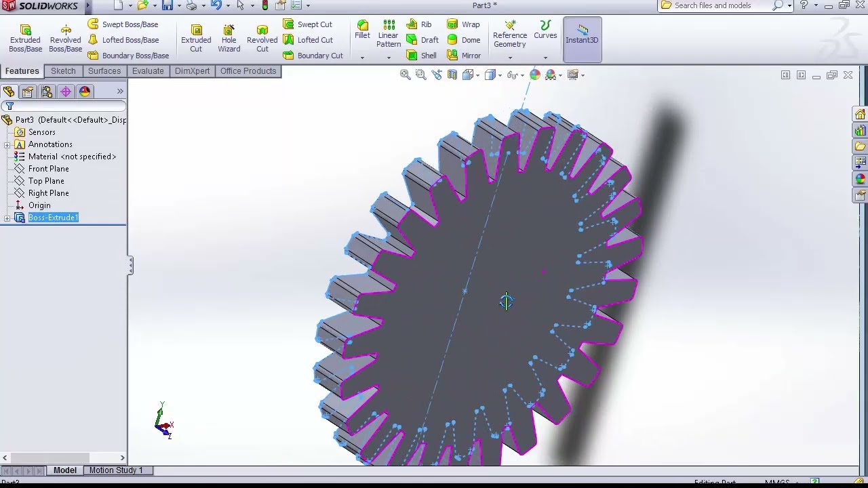Open the PropertyManager panel tab
The width and height of the screenshot is (868, 488).
(x=28, y=91)
